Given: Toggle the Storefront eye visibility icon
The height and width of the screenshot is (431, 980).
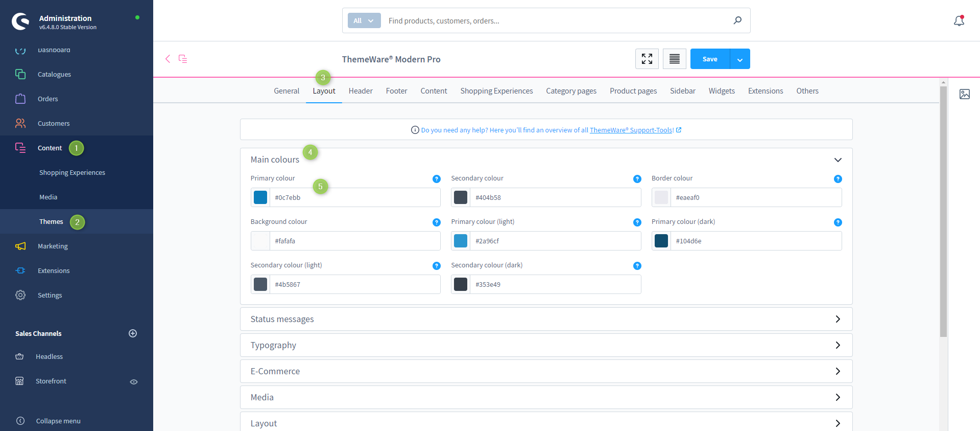Looking at the screenshot, I should point(134,382).
